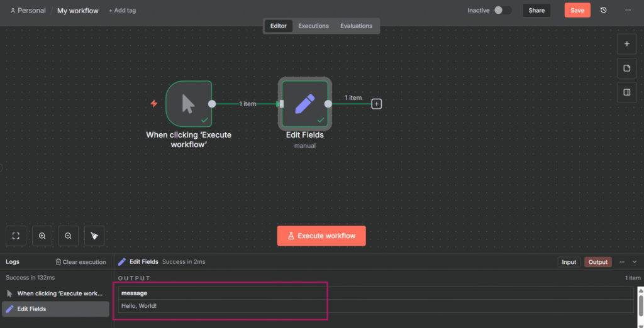The image size is (644, 328).
Task: Open the Executions tab
Action: (x=313, y=26)
